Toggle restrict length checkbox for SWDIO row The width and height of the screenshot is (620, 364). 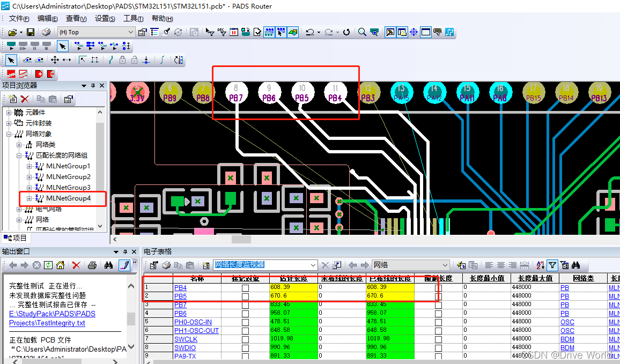[438, 348]
